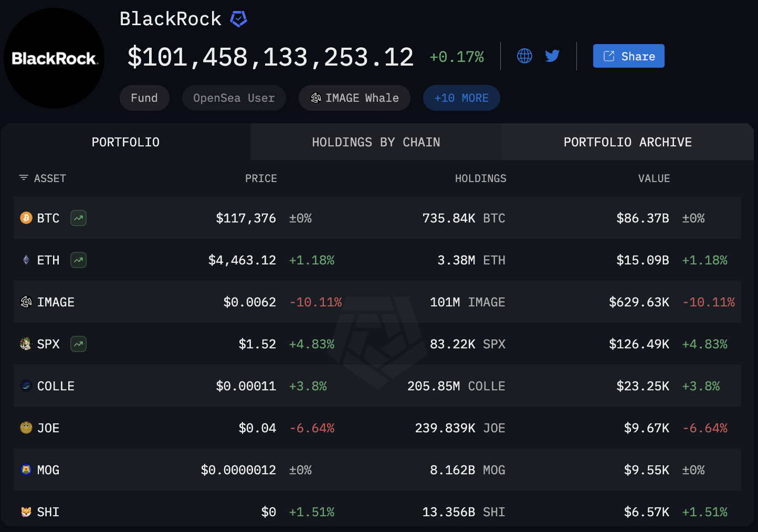Viewport: 758px width, 532px height.
Task: Click the BlackRock profile logo
Action: pyautogui.click(x=54, y=58)
